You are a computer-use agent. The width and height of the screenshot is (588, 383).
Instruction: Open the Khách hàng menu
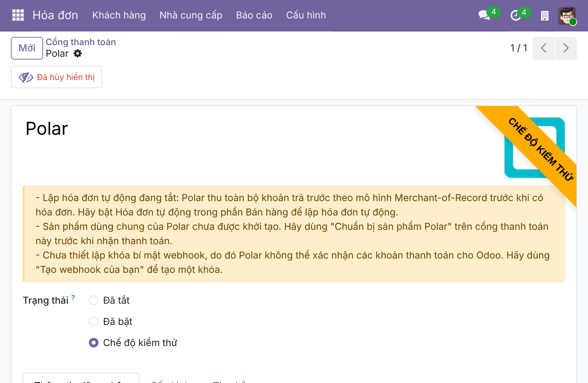(x=119, y=15)
